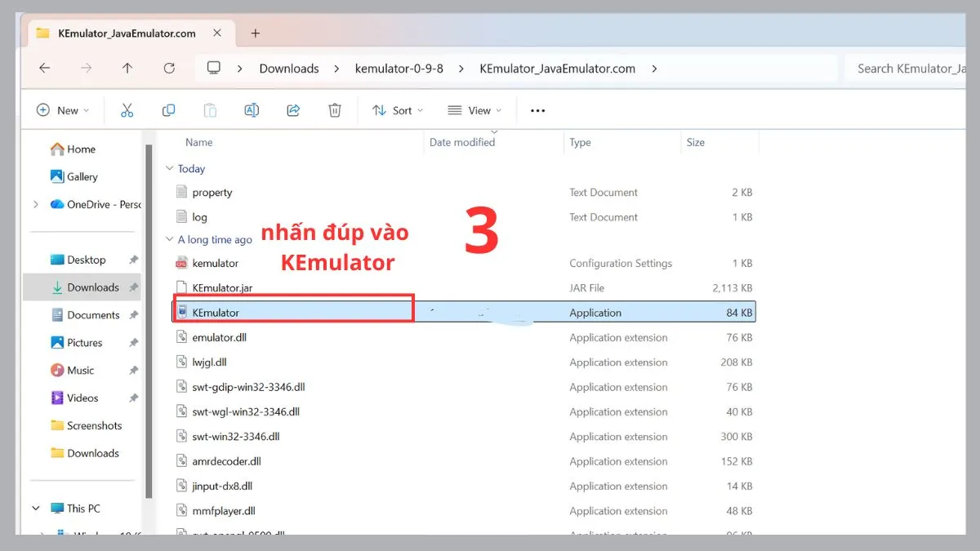
Task: Delete the selected KEmulator application
Action: (x=335, y=109)
